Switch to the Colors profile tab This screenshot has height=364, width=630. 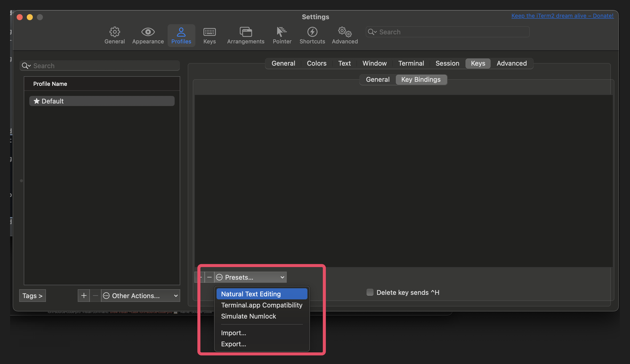317,63
